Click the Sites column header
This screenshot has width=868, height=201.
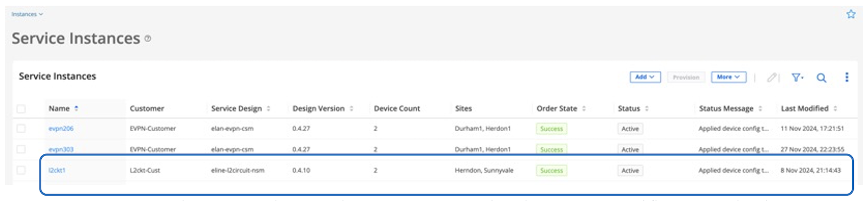(x=463, y=108)
